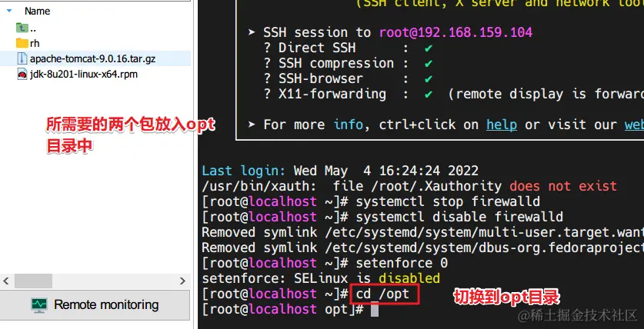Click the Removed symlink dbus-org.fedoraproject line
Viewport: 644px width, 329px height.
[x=422, y=248]
